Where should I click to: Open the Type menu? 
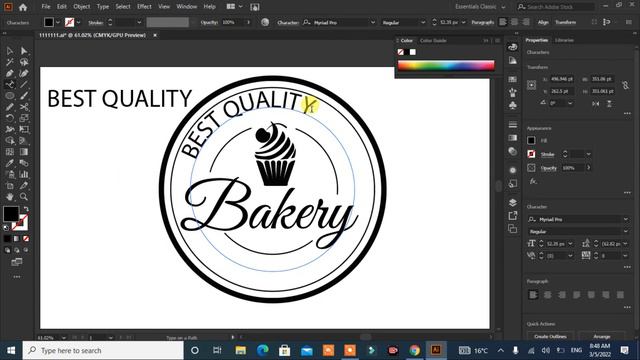102,7
